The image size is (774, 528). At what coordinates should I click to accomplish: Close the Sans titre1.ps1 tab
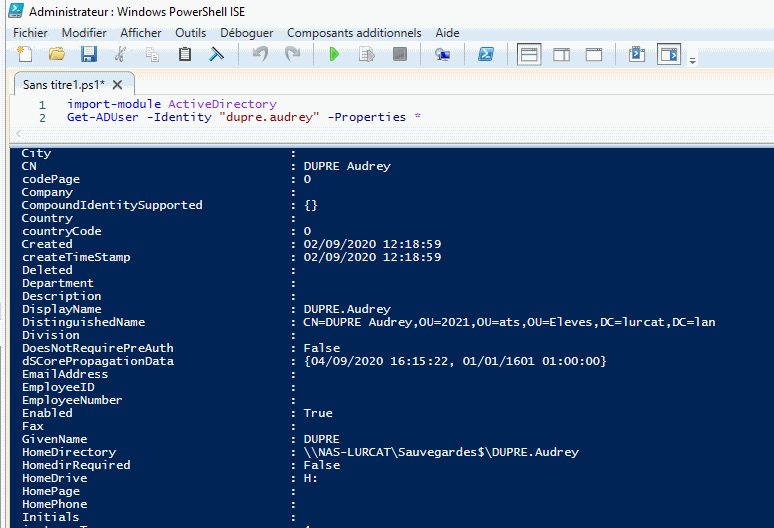coord(117,85)
